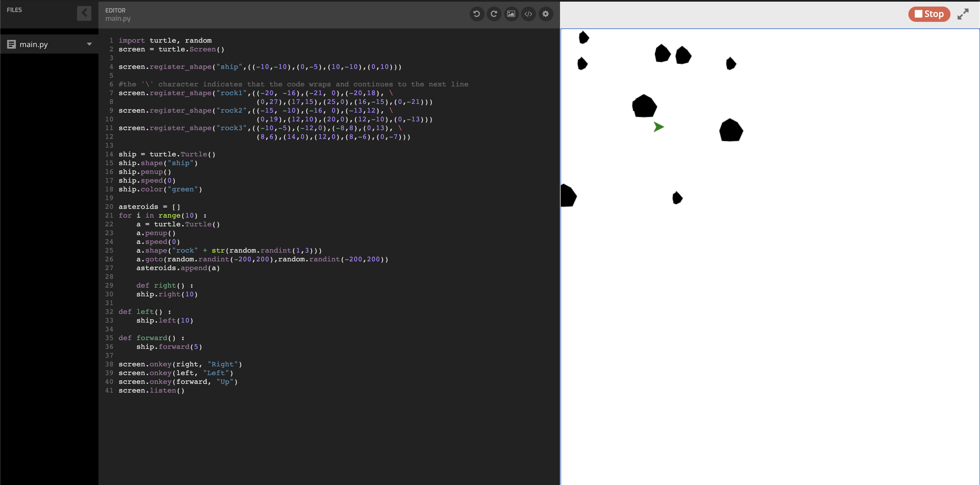Screen dimensions: 980x485
Task: Click the ship.right(10) line
Action: pos(167,294)
